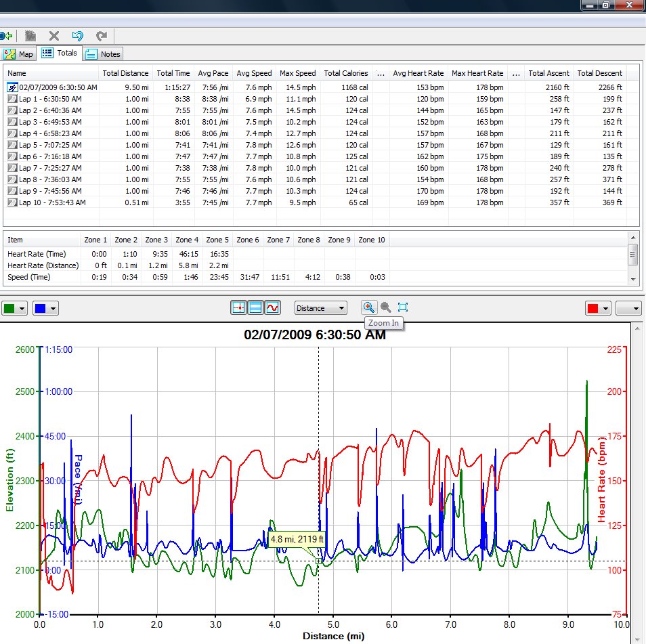Toggle the crosshair cursor graph button
This screenshot has width=646, height=644.
pos(238,308)
